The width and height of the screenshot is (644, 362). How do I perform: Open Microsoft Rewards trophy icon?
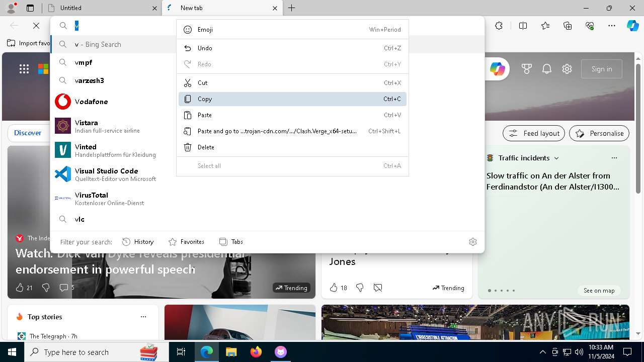[x=527, y=69]
